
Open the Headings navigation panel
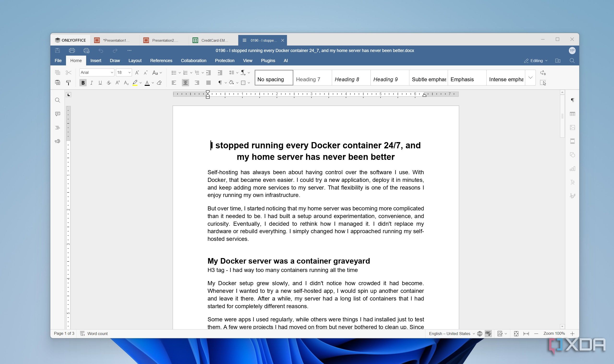click(58, 127)
